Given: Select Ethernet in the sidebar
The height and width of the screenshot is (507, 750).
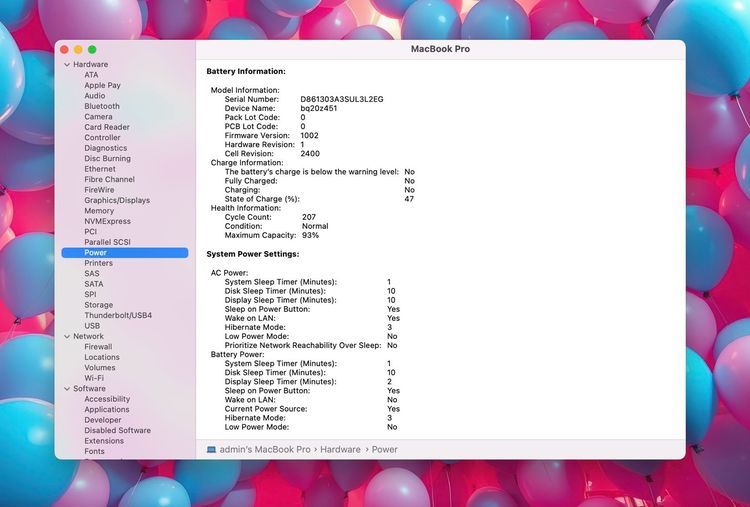Looking at the screenshot, I should pyautogui.click(x=100, y=169).
